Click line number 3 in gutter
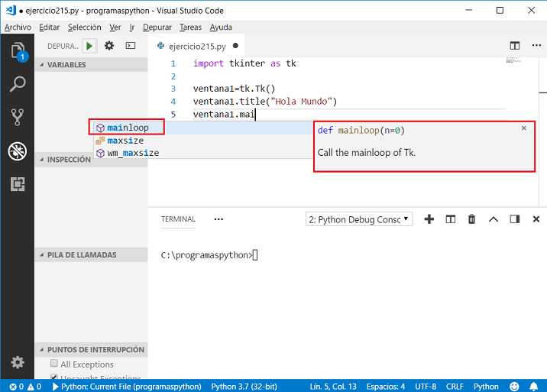 point(173,89)
